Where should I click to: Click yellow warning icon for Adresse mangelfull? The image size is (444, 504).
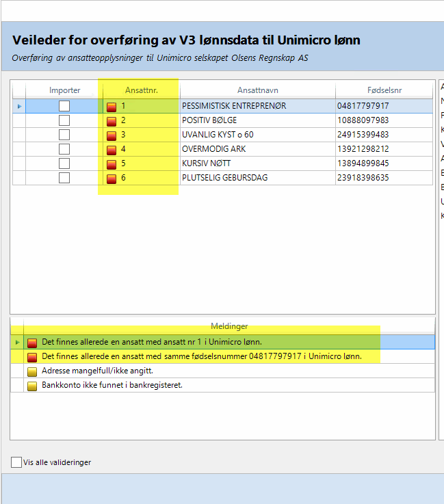32,371
